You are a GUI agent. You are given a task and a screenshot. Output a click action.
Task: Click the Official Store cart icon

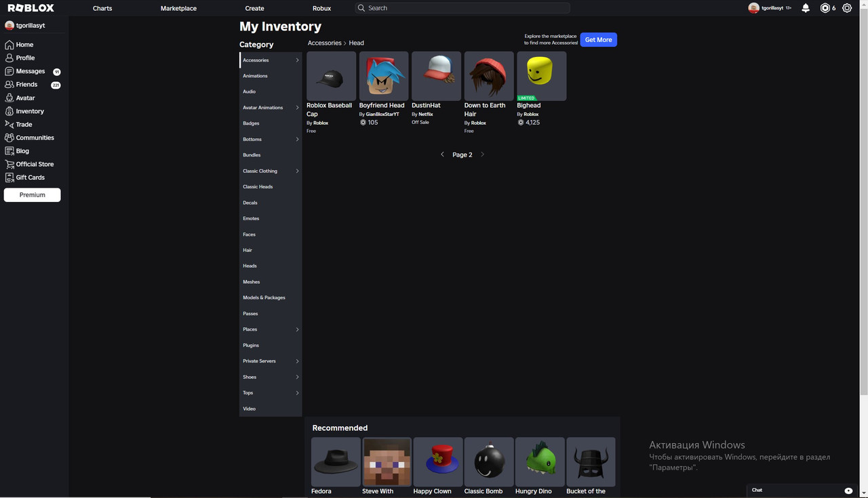[9, 164]
